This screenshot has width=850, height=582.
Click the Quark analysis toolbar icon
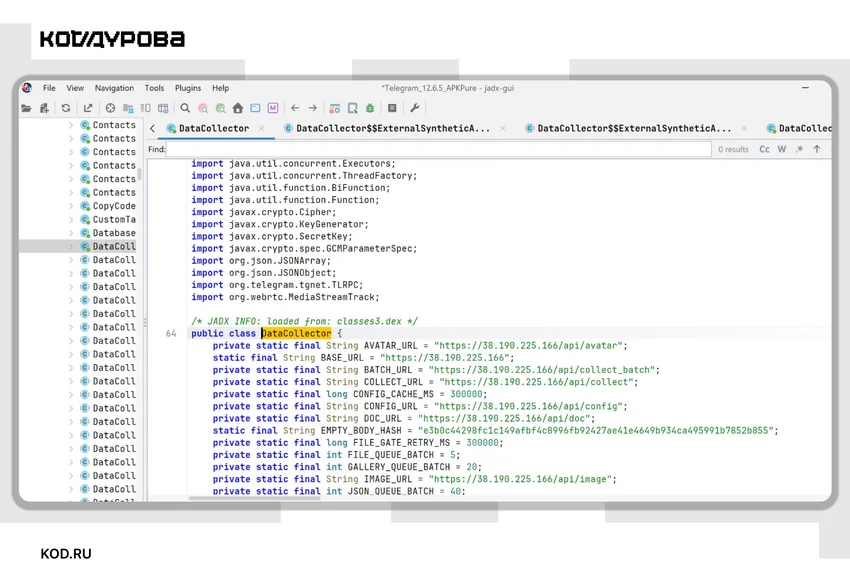point(352,108)
